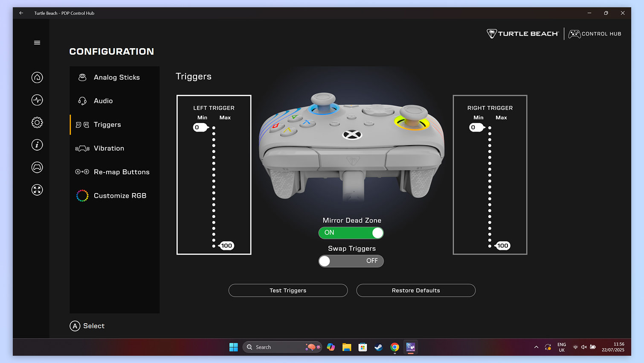The height and width of the screenshot is (363, 644).
Task: Open the Customize RGB section
Action: (x=119, y=196)
